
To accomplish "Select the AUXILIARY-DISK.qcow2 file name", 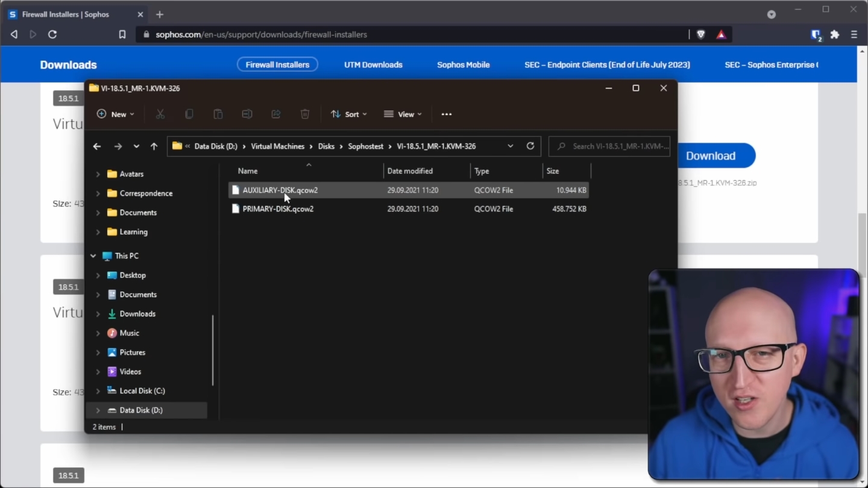I will click(280, 190).
